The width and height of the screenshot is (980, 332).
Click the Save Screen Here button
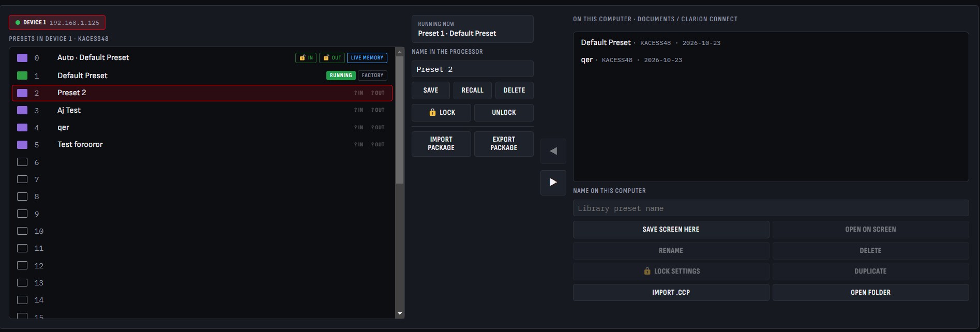pos(671,230)
